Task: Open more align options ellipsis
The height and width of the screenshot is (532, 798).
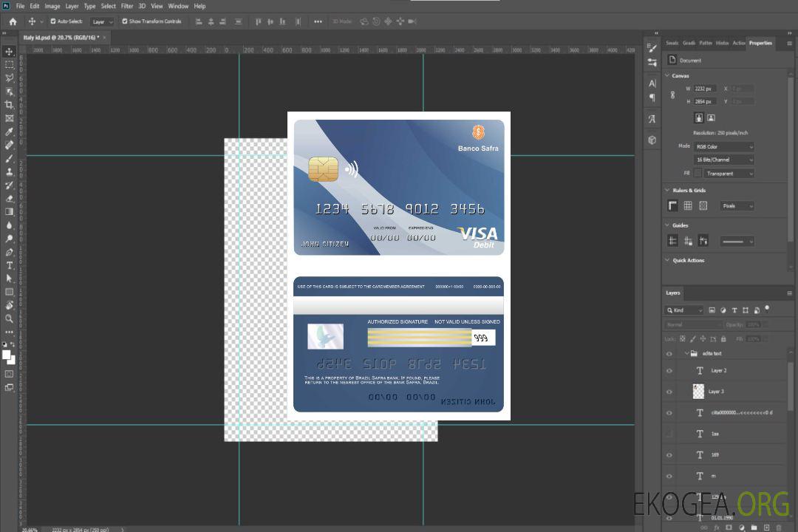Action: coord(318,21)
